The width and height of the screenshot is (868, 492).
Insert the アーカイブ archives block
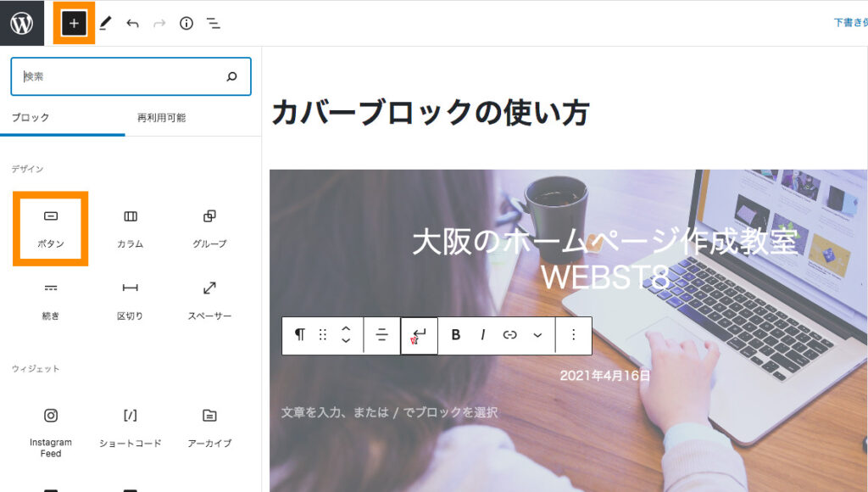209,428
